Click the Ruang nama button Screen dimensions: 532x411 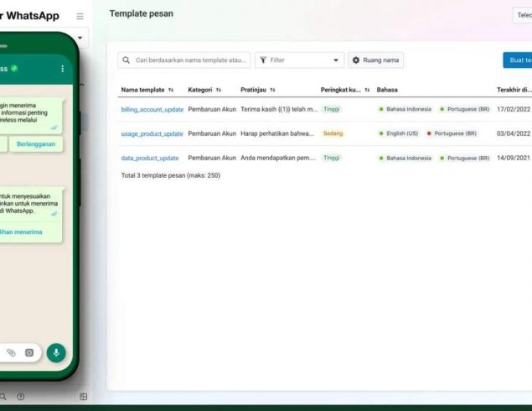(376, 60)
